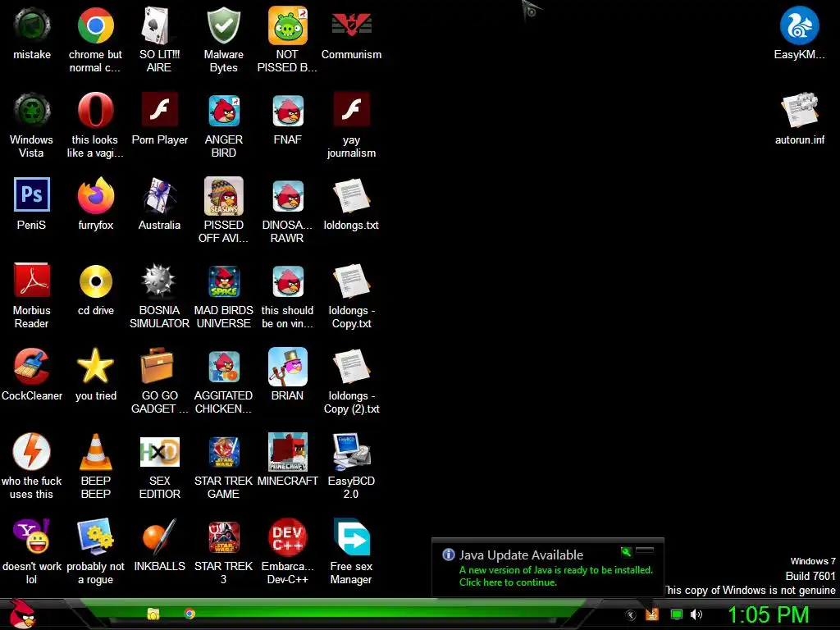
Task: Select the Embarca... Dev-C++ icon
Action: (288, 536)
